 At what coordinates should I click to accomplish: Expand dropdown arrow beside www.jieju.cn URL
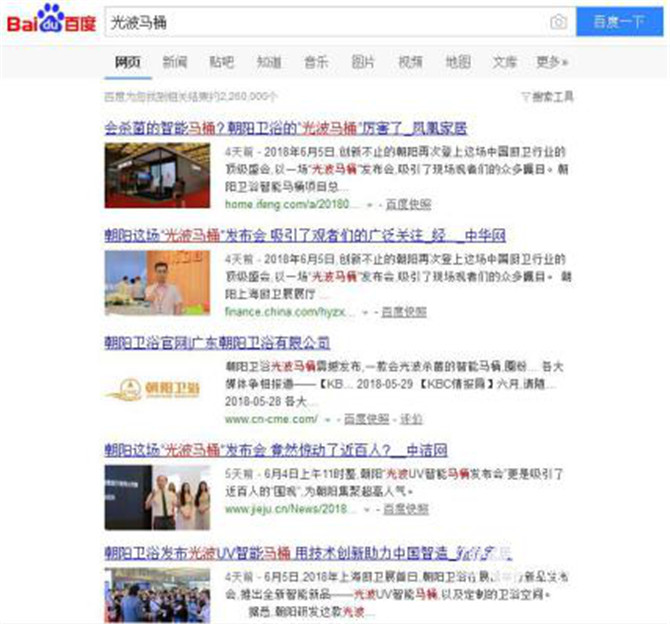(x=367, y=510)
